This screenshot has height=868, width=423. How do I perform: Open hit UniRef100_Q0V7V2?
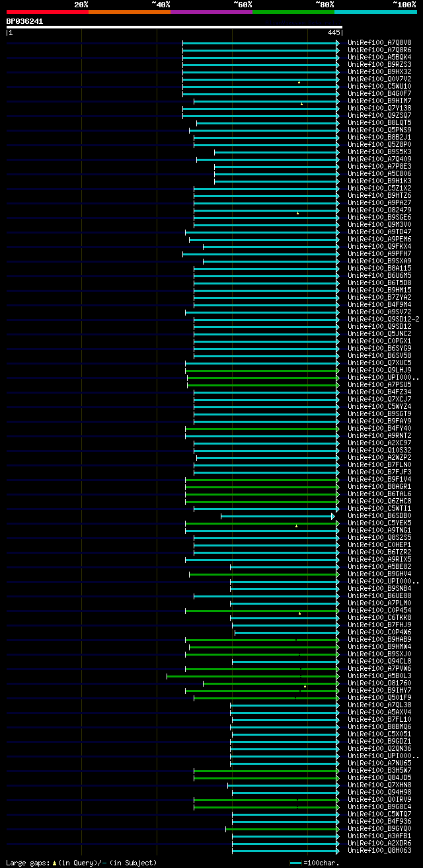pyautogui.click(x=379, y=79)
